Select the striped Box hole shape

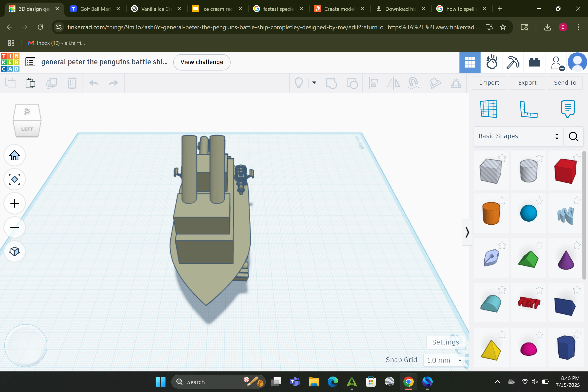click(x=491, y=171)
